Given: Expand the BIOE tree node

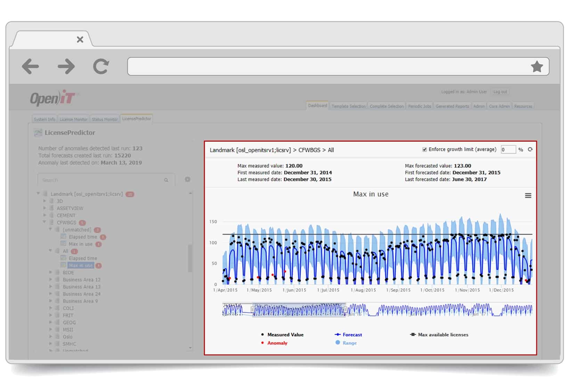Looking at the screenshot, I should point(50,272).
